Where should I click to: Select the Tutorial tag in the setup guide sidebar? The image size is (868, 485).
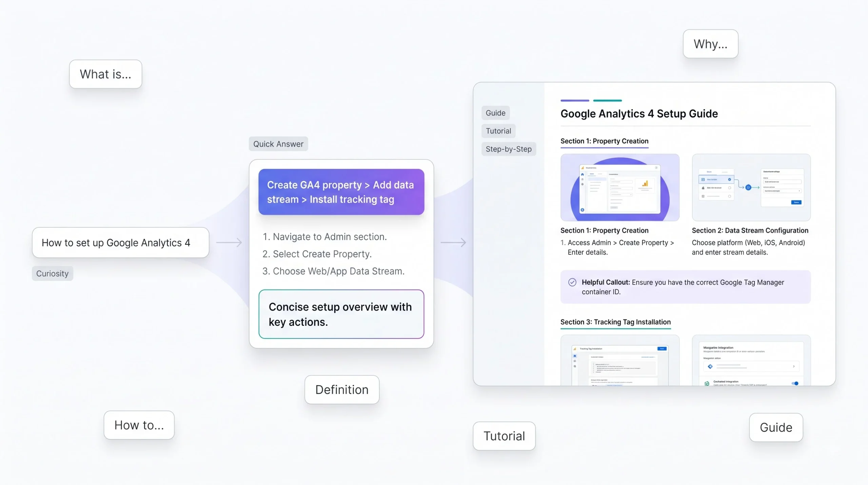coord(498,131)
